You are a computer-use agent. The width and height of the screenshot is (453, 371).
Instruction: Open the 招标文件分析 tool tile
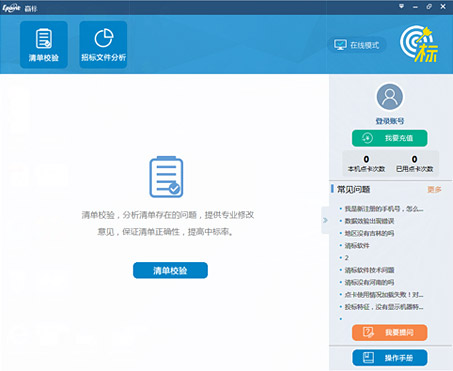tap(103, 45)
